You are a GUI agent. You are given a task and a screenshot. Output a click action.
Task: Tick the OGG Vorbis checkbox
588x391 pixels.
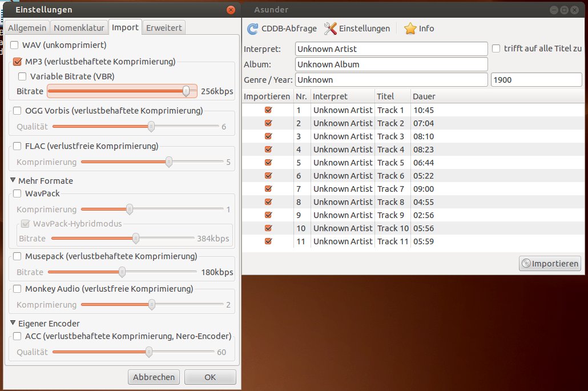point(17,111)
